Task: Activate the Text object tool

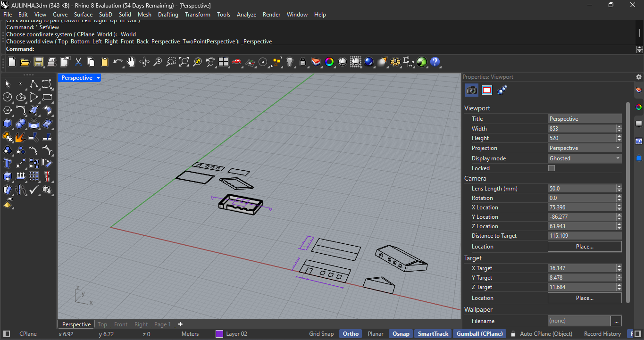Action: coord(7,162)
